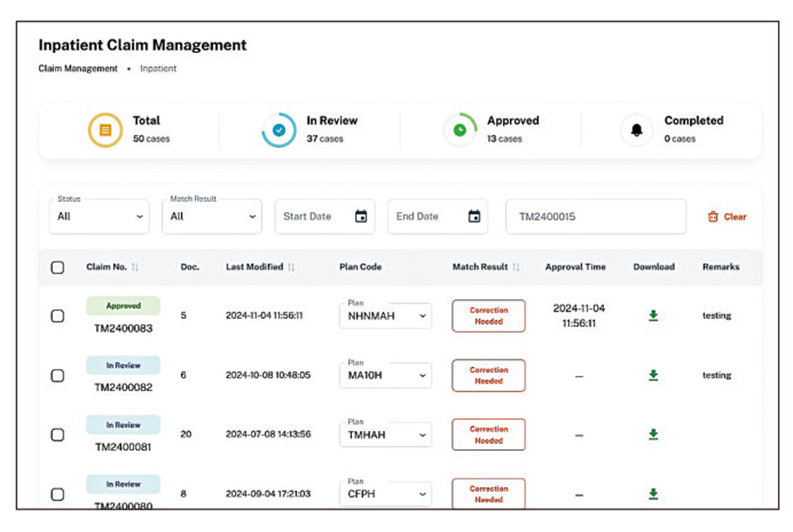The height and width of the screenshot is (532, 793).
Task: Click the End Date field
Action: (x=438, y=216)
